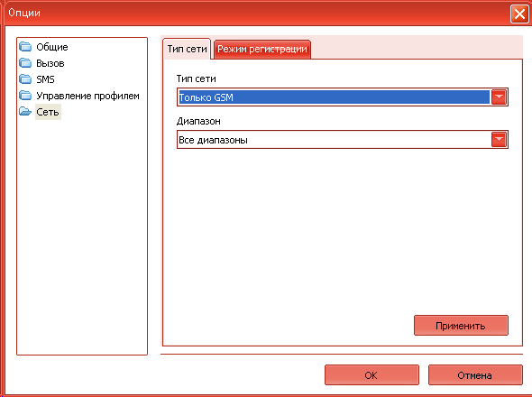This screenshot has height=397, width=532.
Task: Click the open folder icon for Сеть
Action: [x=25, y=111]
